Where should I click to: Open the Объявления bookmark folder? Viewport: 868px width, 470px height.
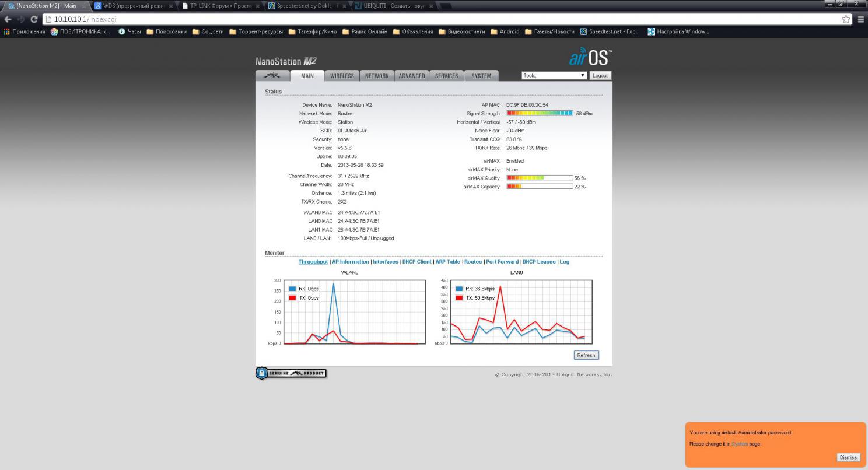(x=413, y=31)
